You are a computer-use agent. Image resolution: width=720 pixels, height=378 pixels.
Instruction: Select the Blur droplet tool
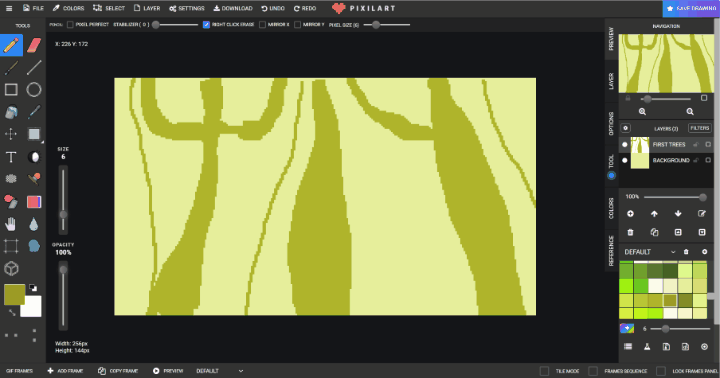pyautogui.click(x=34, y=224)
